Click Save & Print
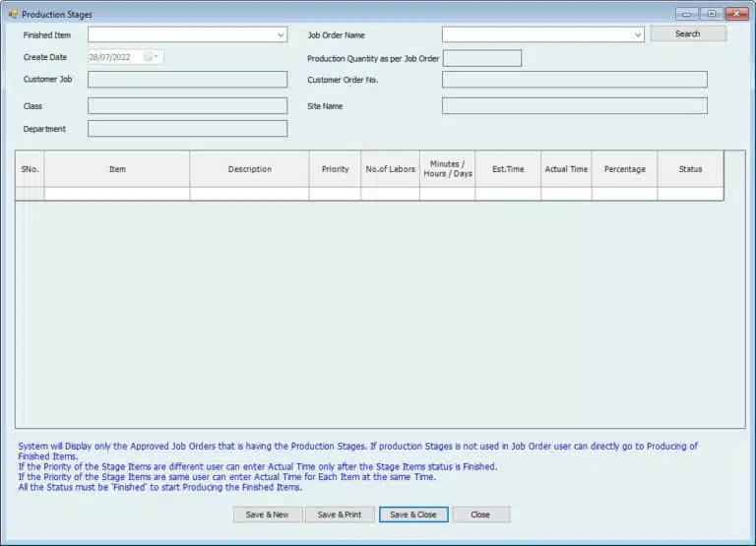 click(340, 515)
